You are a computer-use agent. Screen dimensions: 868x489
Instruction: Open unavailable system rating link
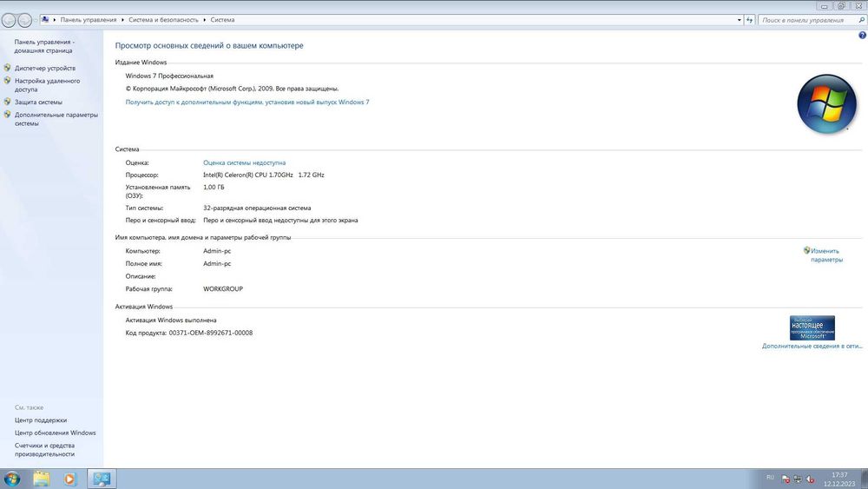[x=244, y=162]
